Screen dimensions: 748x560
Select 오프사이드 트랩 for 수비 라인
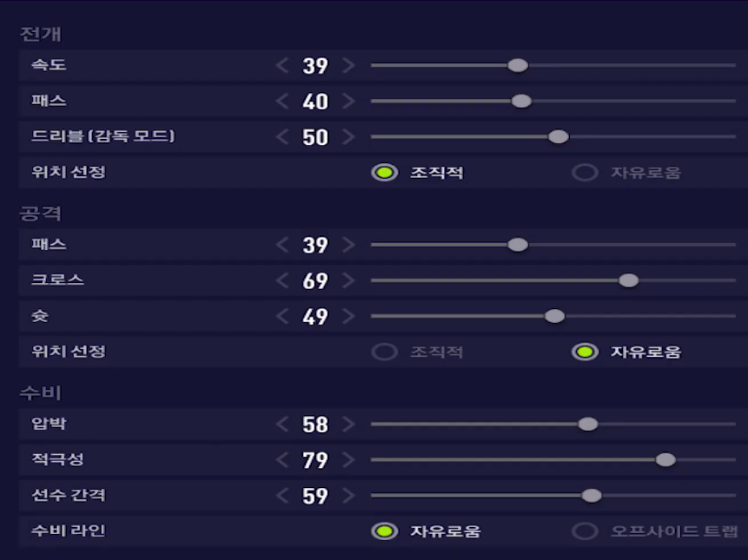click(x=585, y=531)
